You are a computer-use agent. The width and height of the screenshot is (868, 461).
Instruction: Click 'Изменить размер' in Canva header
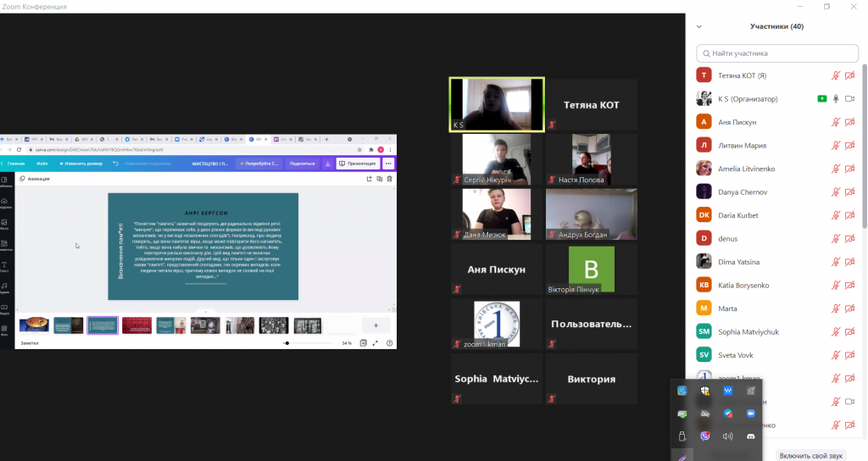point(81,164)
